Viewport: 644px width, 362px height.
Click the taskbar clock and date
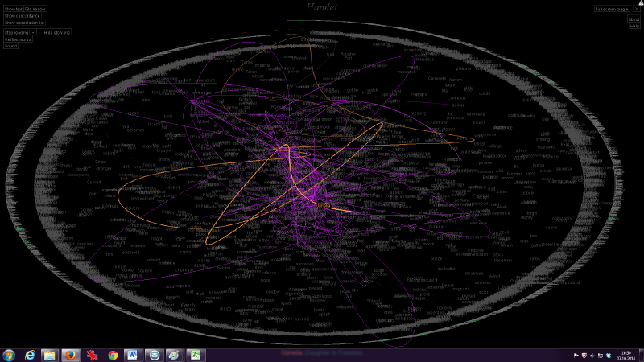626,355
